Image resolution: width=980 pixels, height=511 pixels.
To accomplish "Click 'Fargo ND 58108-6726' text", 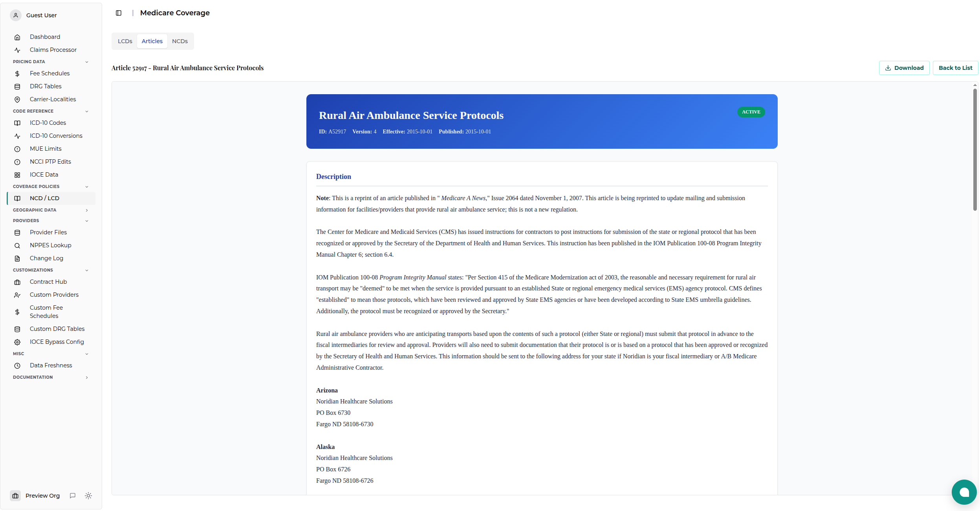I will click(344, 481).
